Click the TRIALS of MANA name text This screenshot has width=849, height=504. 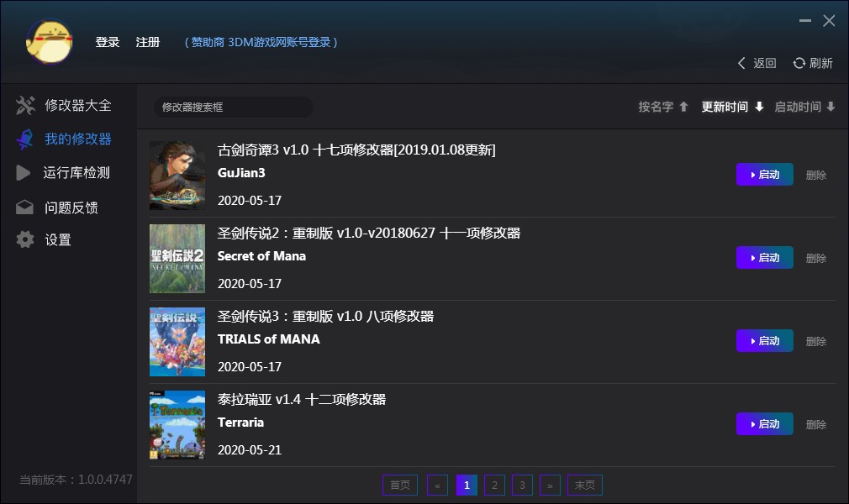tap(268, 339)
